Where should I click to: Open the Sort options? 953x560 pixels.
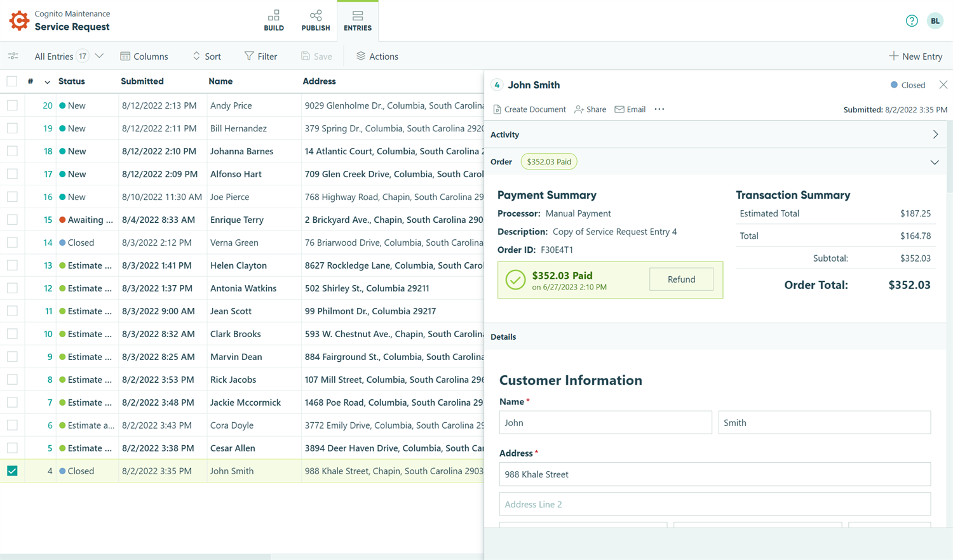[207, 57]
